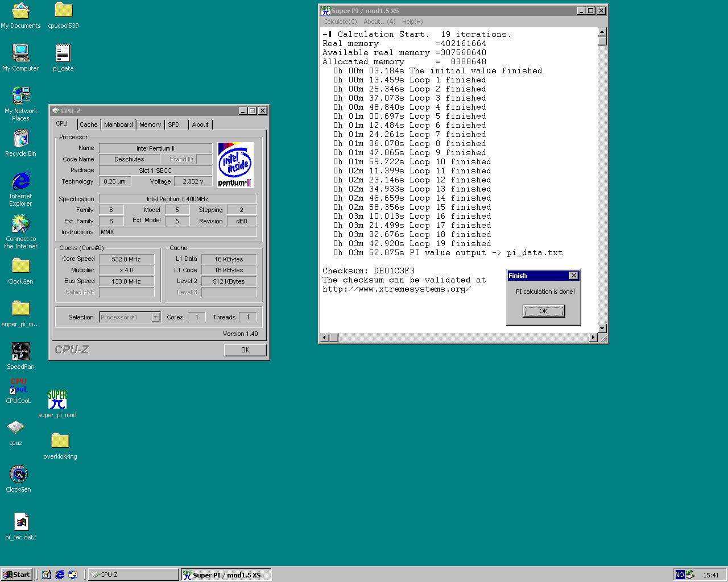The image size is (728, 582).
Task: Close the Finish dialog
Action: click(573, 276)
